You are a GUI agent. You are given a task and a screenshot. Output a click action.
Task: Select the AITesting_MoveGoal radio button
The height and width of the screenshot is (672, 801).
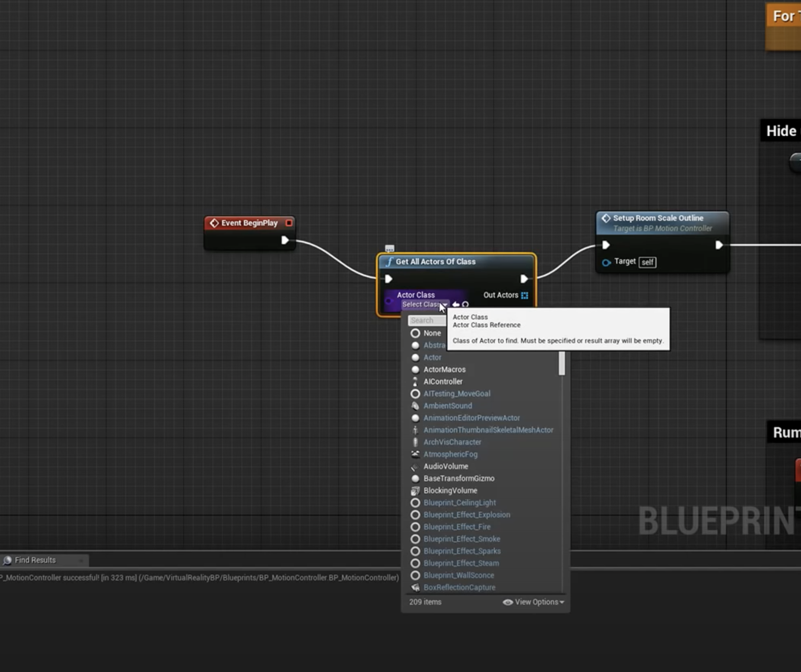tap(415, 394)
